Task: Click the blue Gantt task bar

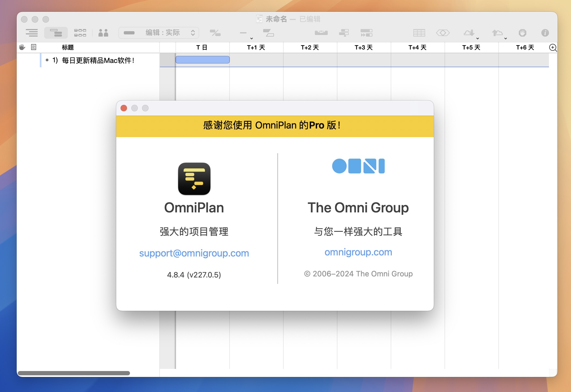Action: click(203, 60)
